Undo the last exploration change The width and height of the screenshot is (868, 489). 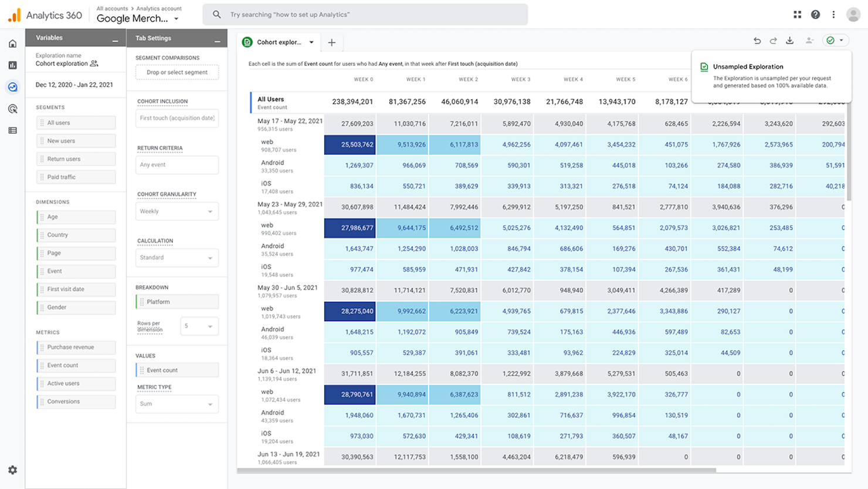757,41
